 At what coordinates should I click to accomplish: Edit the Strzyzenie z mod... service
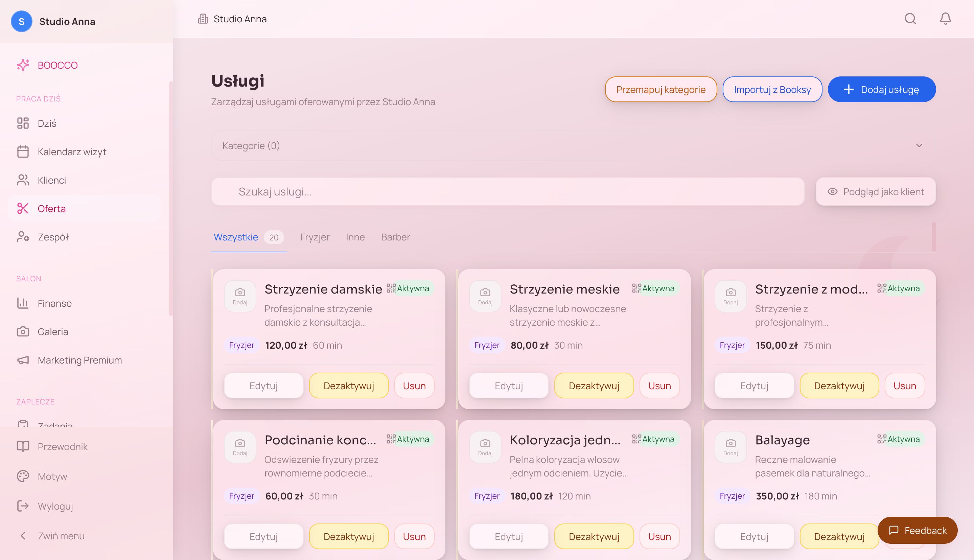click(754, 386)
